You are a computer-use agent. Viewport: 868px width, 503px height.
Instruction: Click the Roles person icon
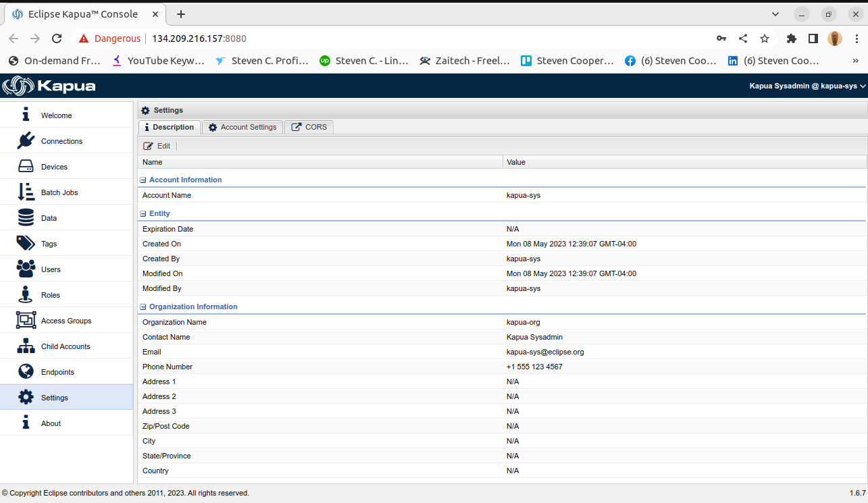coord(26,294)
